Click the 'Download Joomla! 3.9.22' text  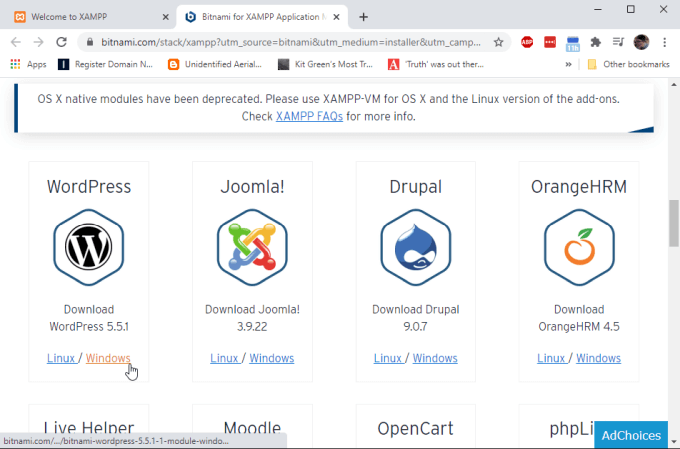pos(252,318)
